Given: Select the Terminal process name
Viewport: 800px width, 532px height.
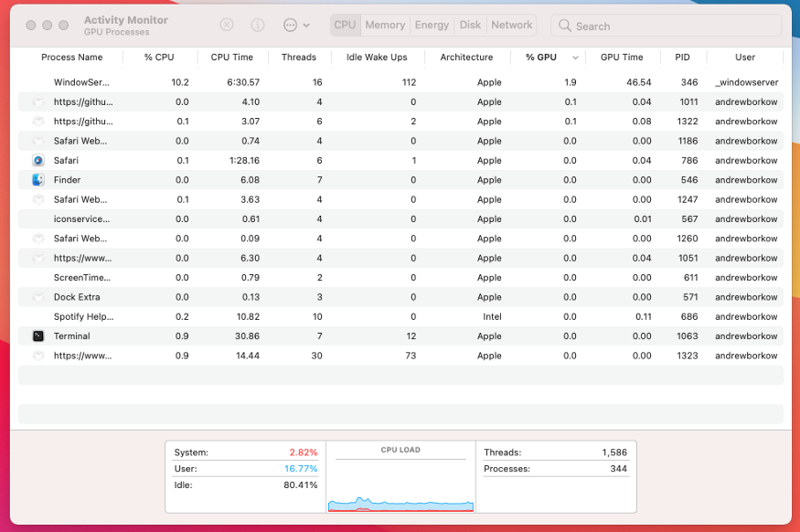Looking at the screenshot, I should (x=72, y=335).
